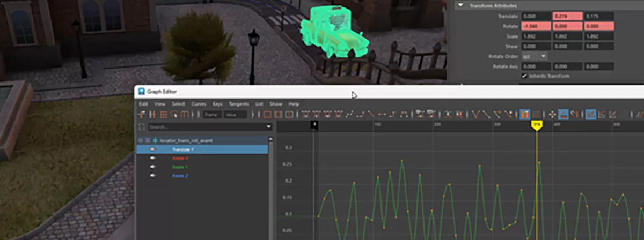Click the Auto tangents icon

(305, 115)
